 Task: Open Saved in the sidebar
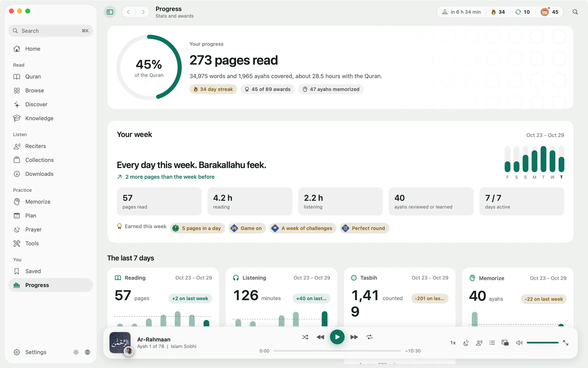coord(51,271)
